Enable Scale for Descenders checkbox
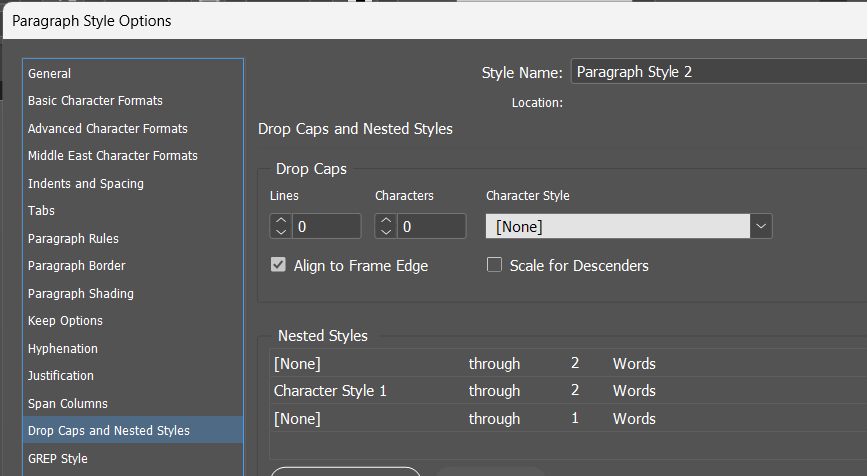 click(x=494, y=266)
